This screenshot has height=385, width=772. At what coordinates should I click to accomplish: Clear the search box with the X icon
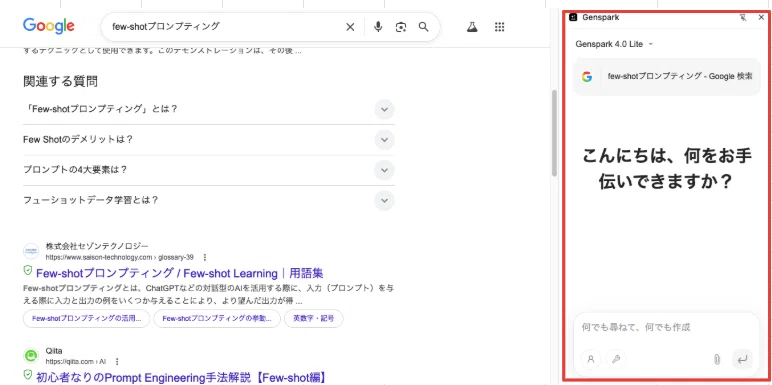pos(350,27)
